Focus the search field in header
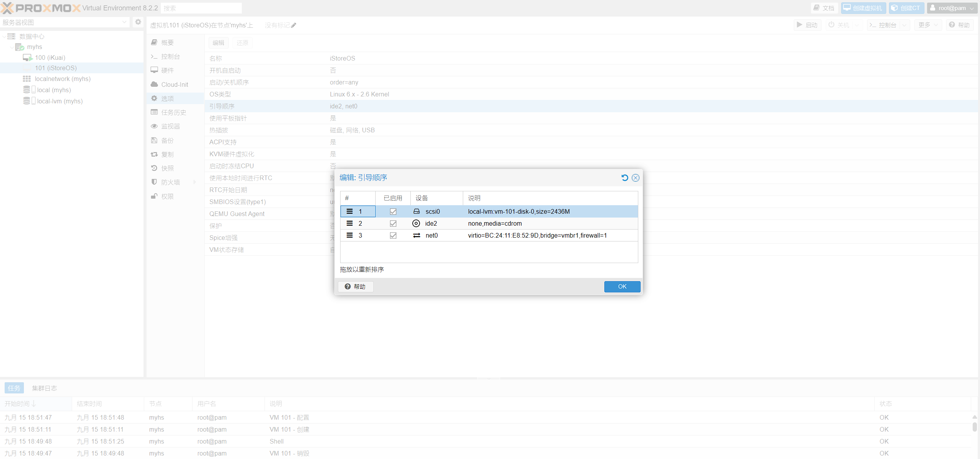 click(201, 8)
